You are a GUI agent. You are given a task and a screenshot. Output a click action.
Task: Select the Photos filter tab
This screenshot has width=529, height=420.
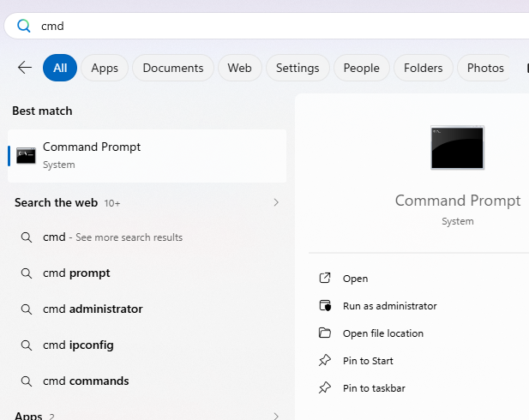coord(485,68)
